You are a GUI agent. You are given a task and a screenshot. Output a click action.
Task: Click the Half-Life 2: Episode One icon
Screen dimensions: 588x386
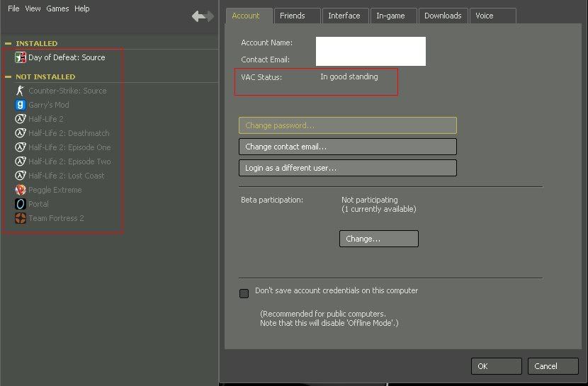(21, 147)
